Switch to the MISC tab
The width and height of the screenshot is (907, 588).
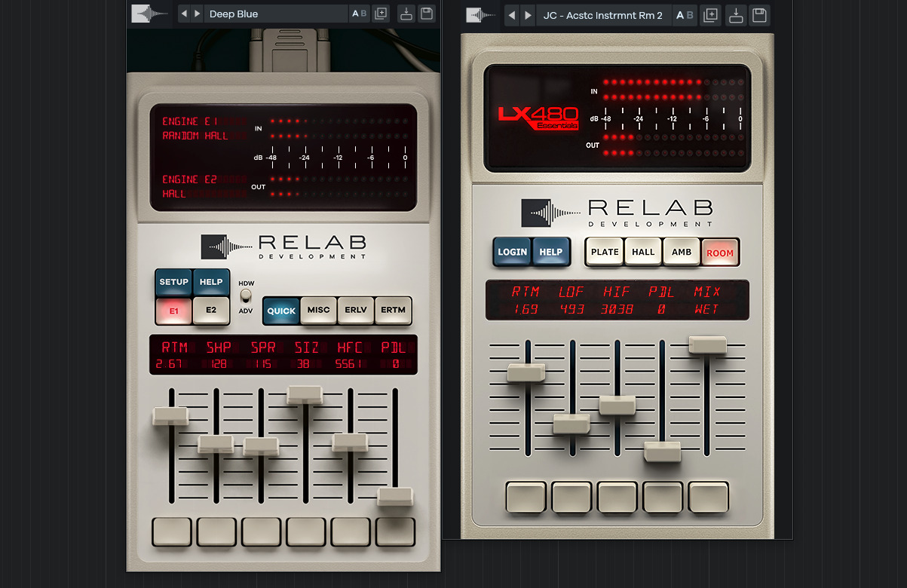click(x=317, y=310)
